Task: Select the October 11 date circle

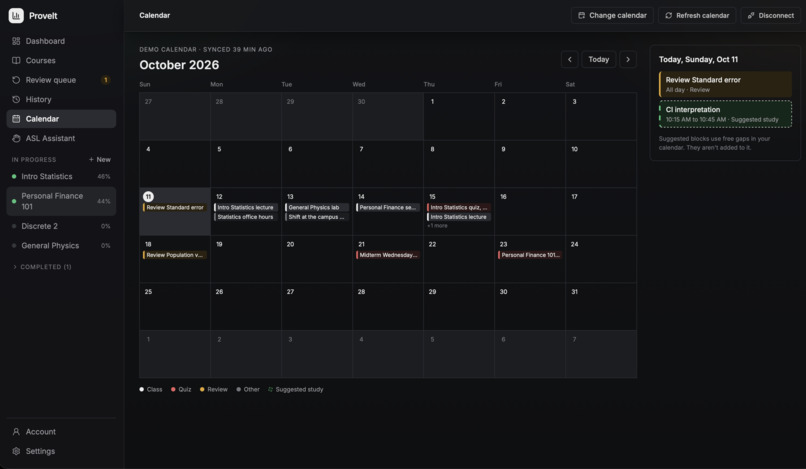Action: click(148, 196)
